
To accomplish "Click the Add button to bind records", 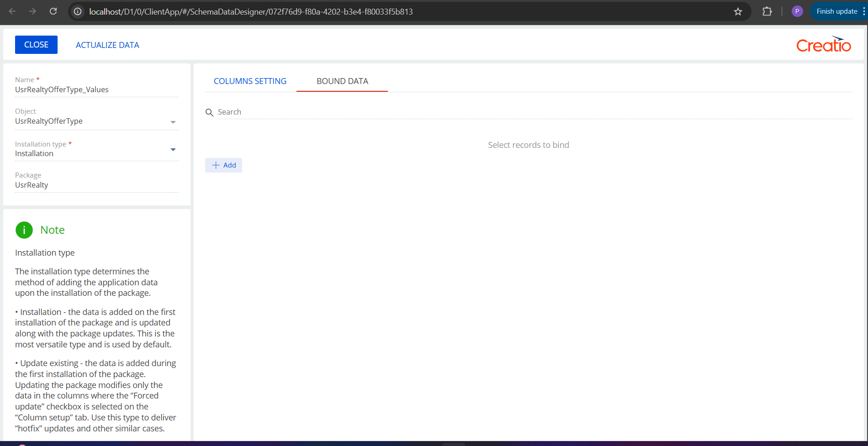I will [x=223, y=165].
